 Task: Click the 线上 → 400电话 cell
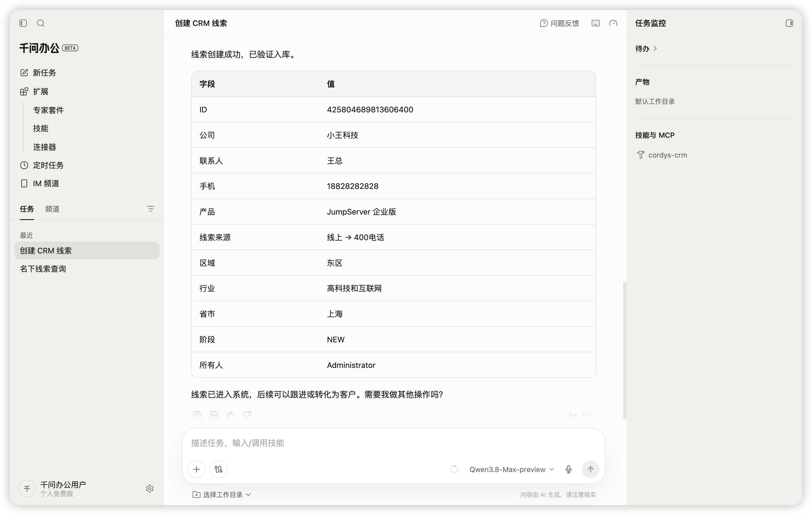pos(355,237)
